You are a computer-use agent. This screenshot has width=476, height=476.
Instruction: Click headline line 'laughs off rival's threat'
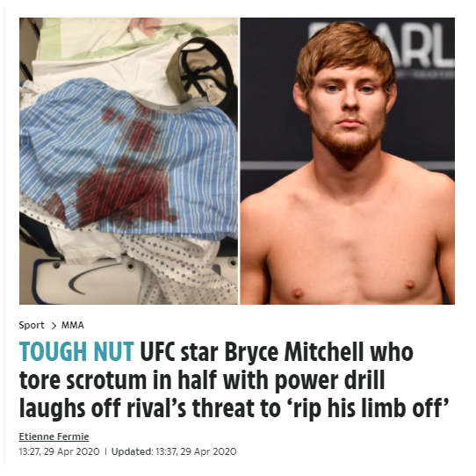tap(149, 408)
